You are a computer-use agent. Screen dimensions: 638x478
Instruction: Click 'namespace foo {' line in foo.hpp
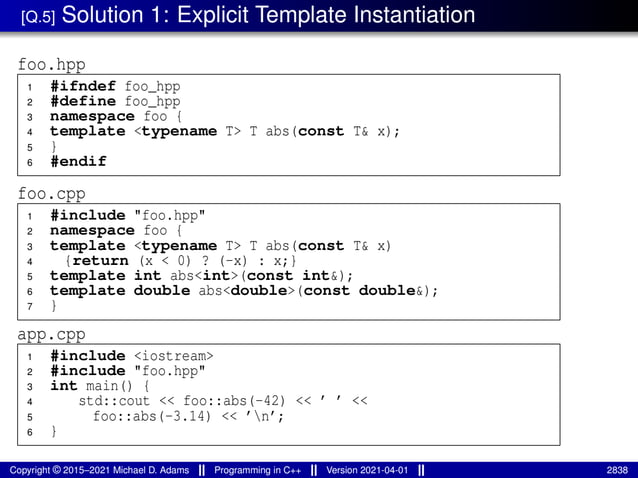116,116
